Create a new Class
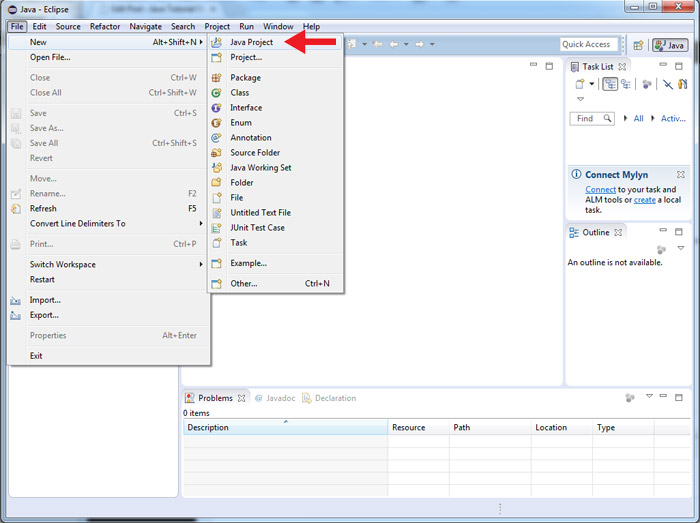This screenshot has width=700, height=523. [275, 93]
